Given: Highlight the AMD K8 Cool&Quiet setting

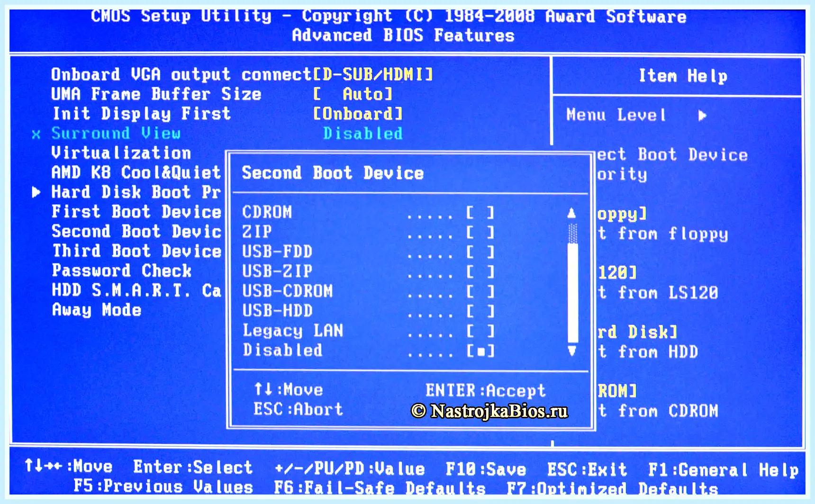Looking at the screenshot, I should pyautogui.click(x=136, y=172).
